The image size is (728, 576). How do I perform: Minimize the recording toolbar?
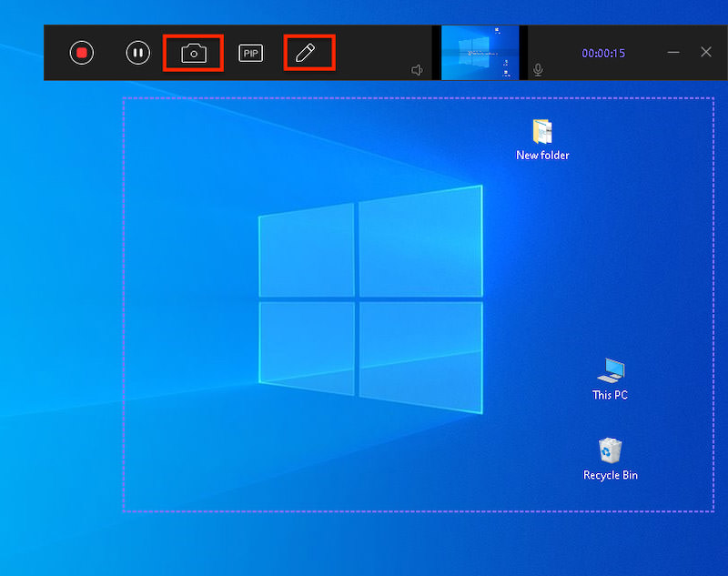tap(673, 53)
